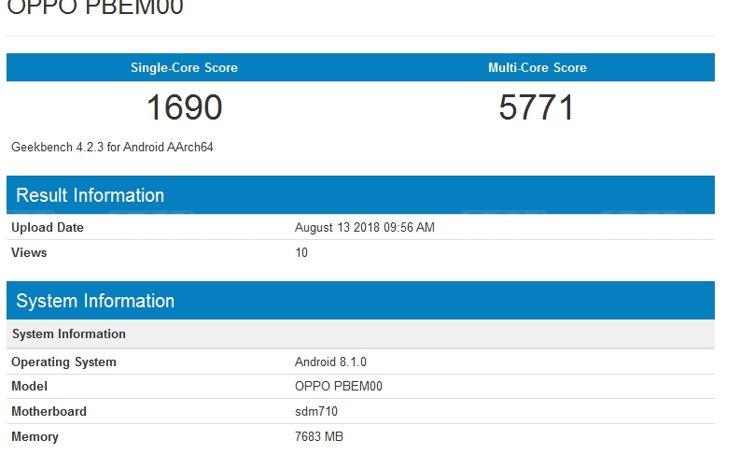Select the 7683 MB memory value

coord(319,437)
